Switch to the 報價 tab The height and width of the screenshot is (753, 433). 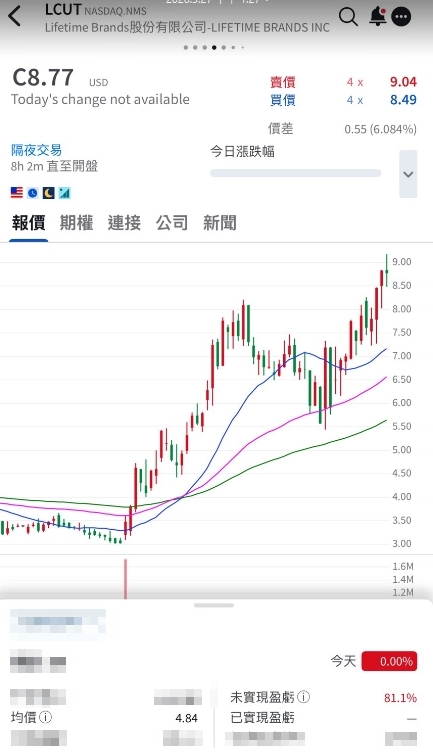pos(28,223)
